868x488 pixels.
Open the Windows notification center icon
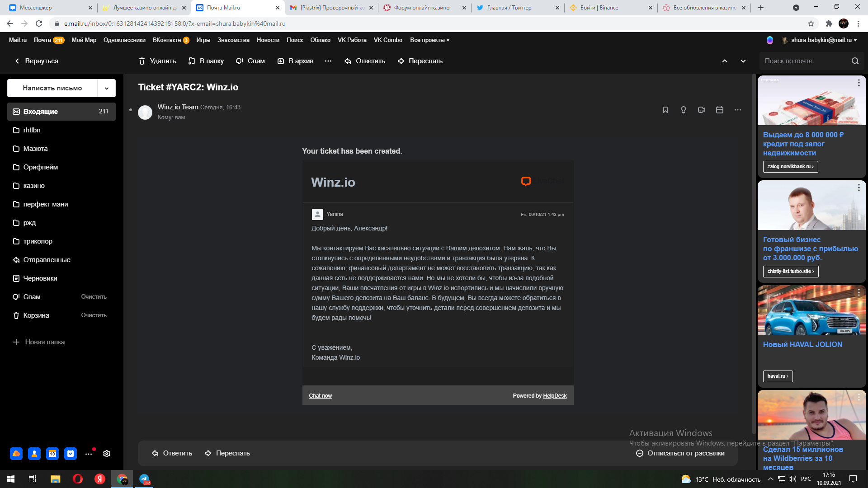click(853, 479)
